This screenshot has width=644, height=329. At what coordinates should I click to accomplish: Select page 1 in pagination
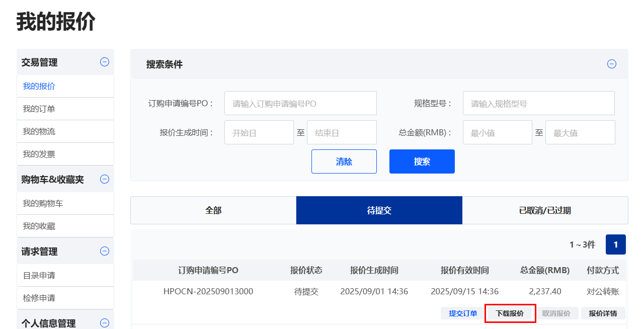coord(615,244)
